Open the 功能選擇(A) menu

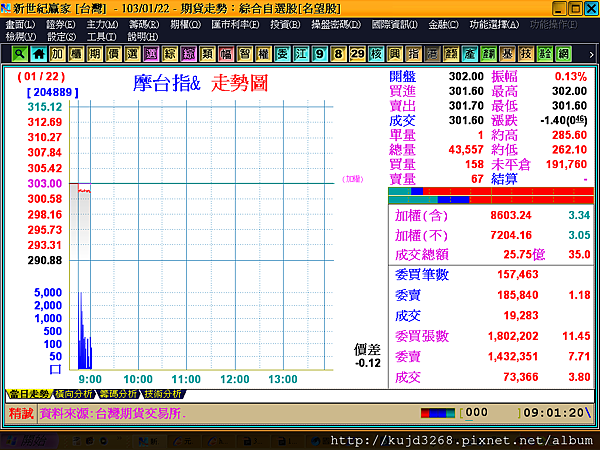click(494, 25)
